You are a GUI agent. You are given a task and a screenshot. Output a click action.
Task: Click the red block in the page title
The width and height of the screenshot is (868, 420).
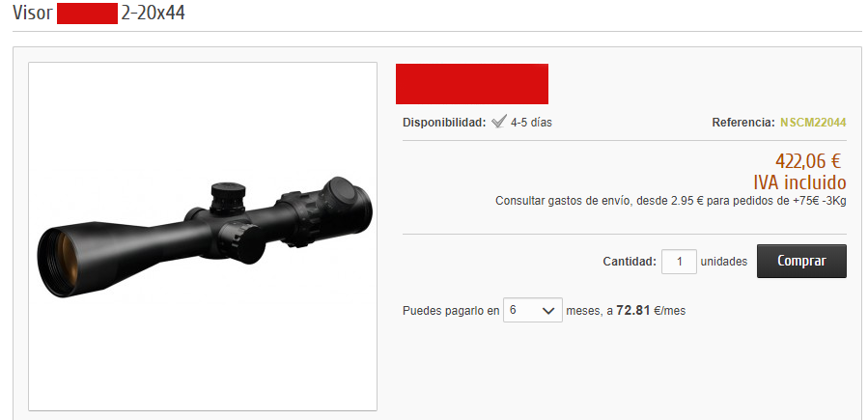[88, 14]
